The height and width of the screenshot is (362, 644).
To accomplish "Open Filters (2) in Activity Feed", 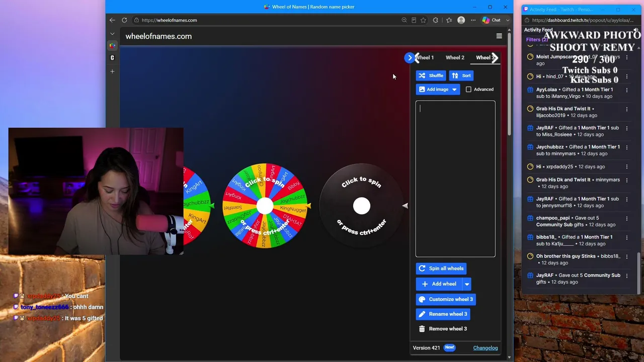I will tap(537, 40).
